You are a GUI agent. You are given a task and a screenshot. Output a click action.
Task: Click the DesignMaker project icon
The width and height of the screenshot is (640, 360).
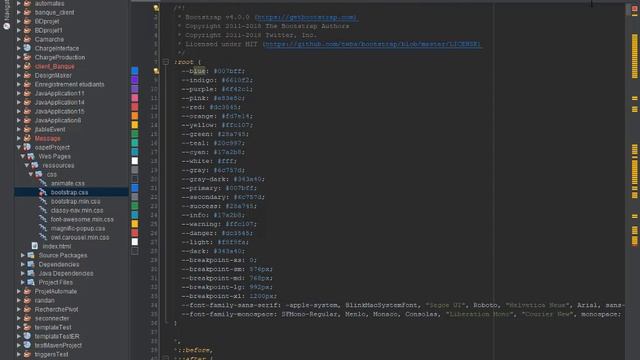coord(27,75)
